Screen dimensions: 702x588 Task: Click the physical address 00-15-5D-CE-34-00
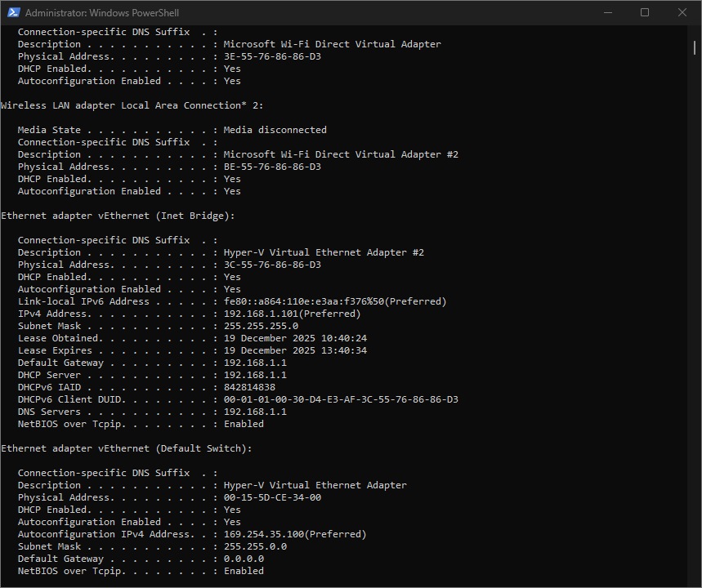click(x=272, y=497)
